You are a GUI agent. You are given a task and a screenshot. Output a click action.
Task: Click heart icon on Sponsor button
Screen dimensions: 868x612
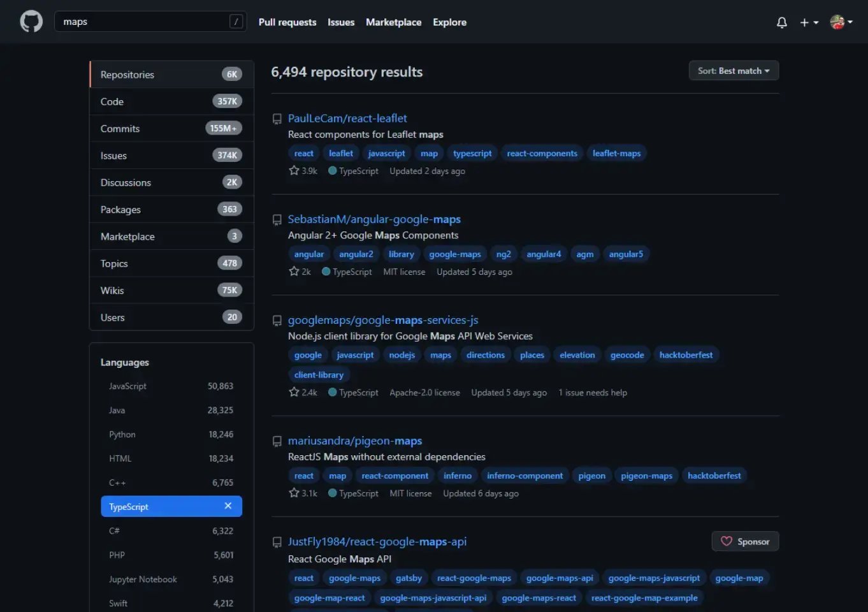(726, 541)
